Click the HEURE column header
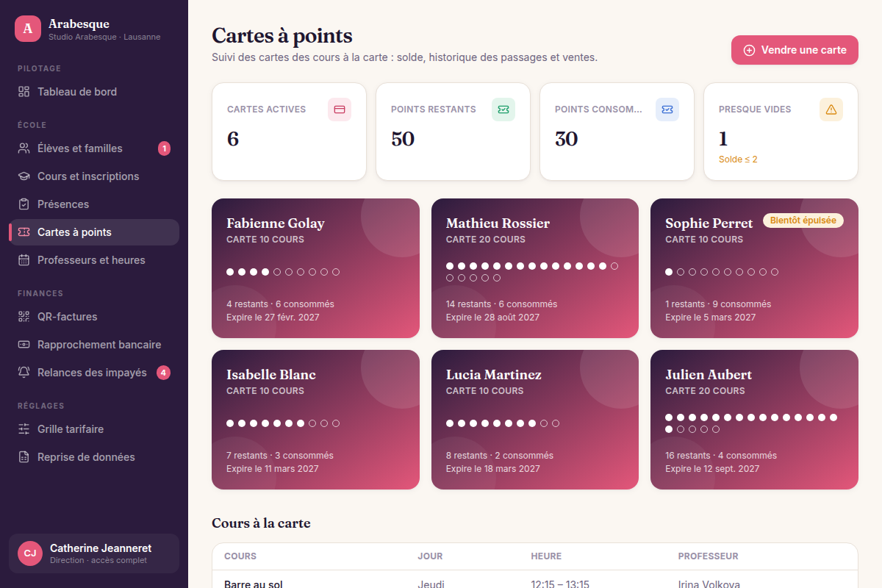This screenshot has width=882, height=588. tap(546, 556)
